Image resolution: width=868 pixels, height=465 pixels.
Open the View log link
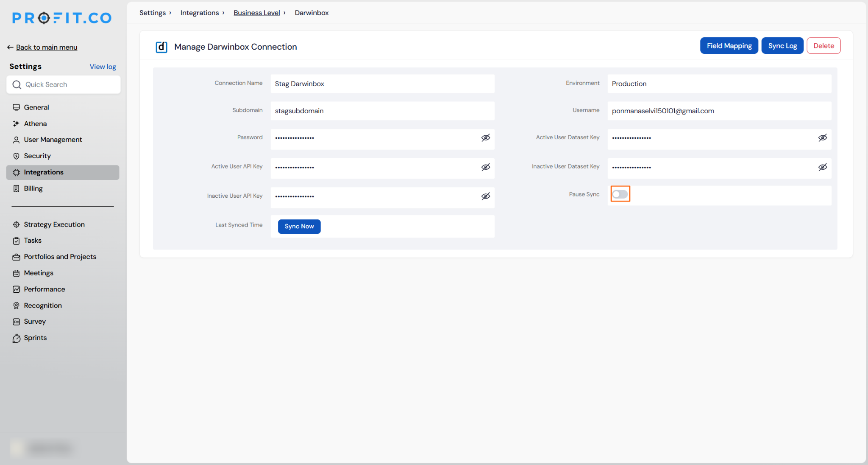[103, 67]
